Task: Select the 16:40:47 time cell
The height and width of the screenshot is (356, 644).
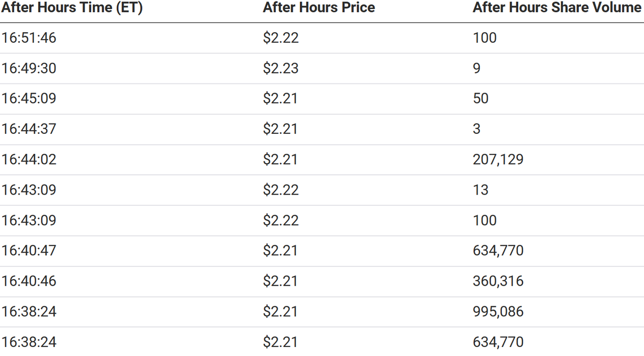Action: click(29, 250)
